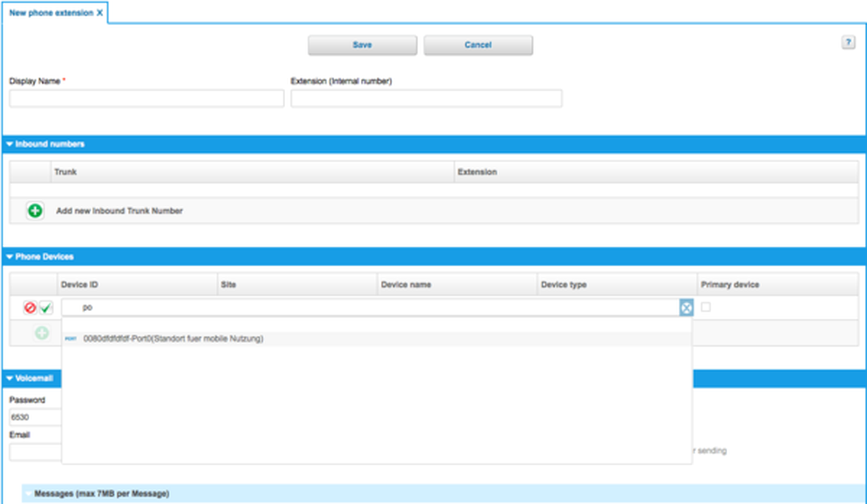Click the PORT icon in suggestion list
The width and height of the screenshot is (867, 504).
(x=71, y=338)
